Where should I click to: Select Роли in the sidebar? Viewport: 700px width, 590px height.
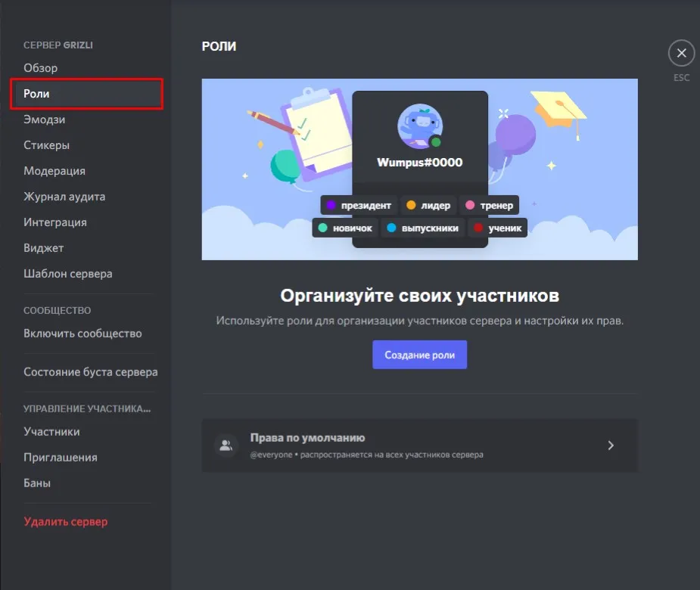pyautogui.click(x=86, y=94)
